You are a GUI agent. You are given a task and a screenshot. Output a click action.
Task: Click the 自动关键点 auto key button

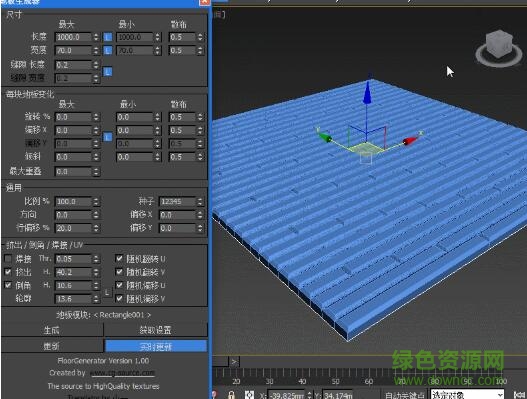coord(405,395)
